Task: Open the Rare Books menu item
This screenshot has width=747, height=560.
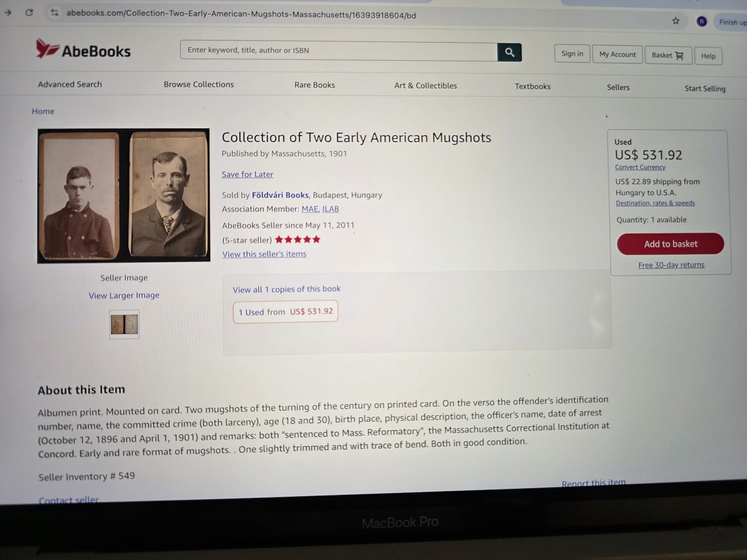Action: [315, 85]
